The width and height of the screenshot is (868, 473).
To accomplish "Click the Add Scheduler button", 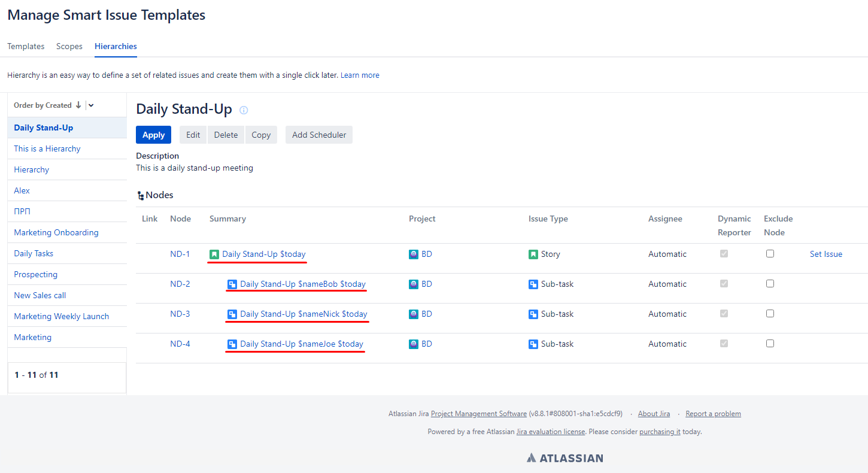I will (x=319, y=135).
